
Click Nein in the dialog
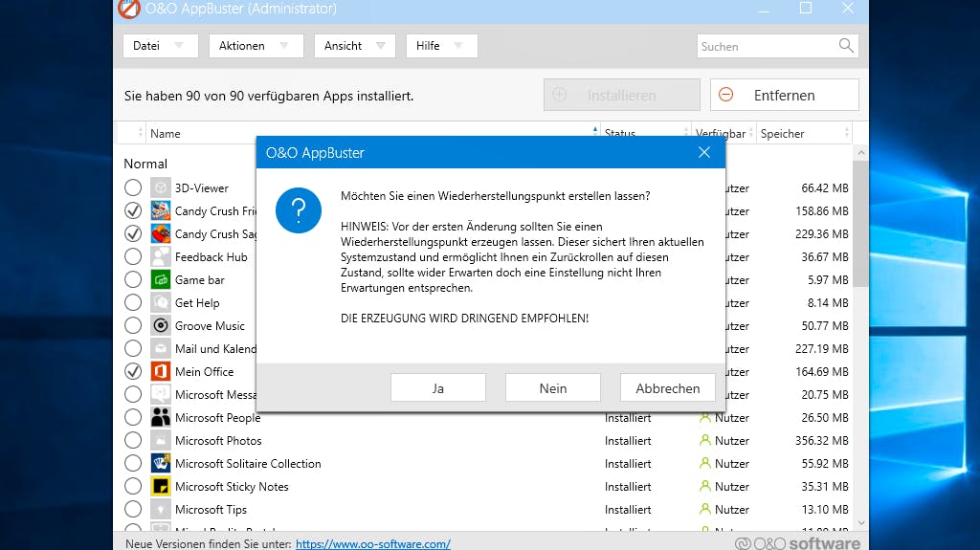pos(553,388)
